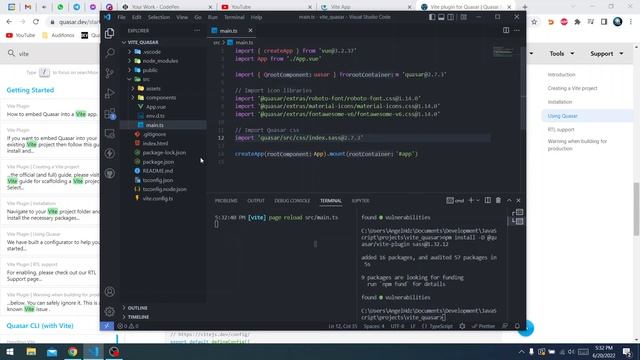This screenshot has height=360, width=640.
Task: Switch to the DEBUG CONSOLE tab
Action: tap(292, 201)
